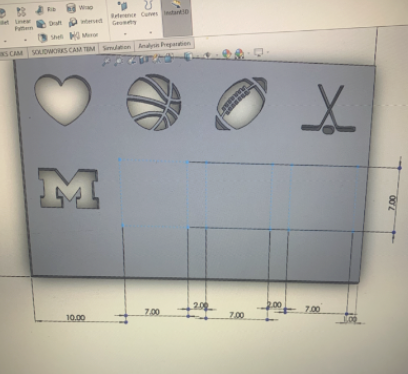Switch to the Simulation tab
The height and width of the screenshot is (374, 408).
click(x=116, y=47)
